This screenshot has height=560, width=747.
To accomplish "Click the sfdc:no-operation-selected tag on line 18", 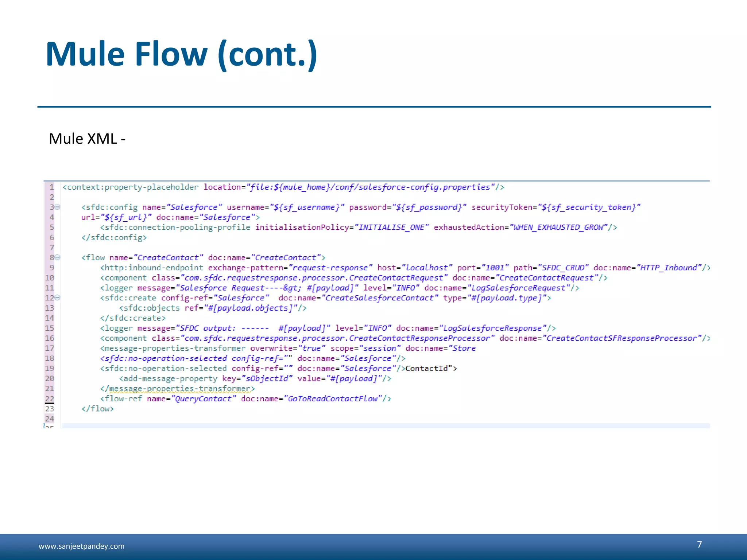I will pyautogui.click(x=163, y=358).
